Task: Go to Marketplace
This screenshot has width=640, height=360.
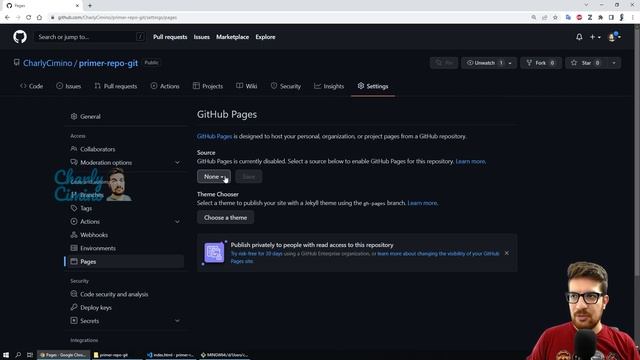Action: coord(232,37)
